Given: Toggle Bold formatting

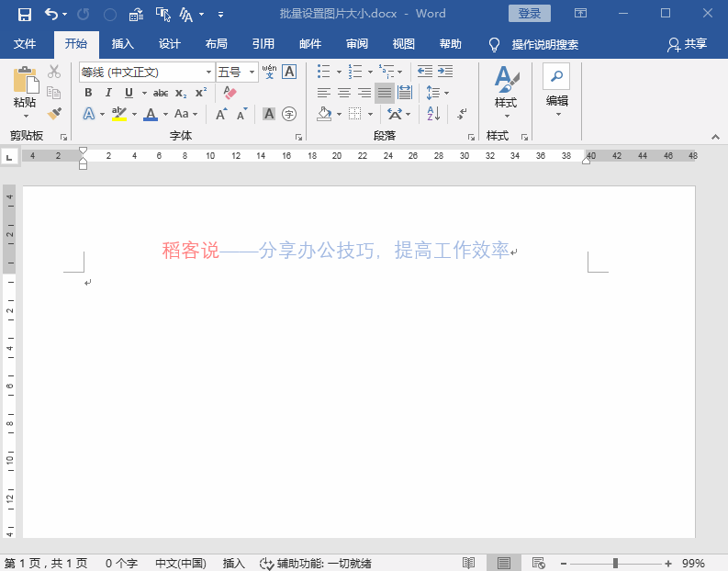Looking at the screenshot, I should [88, 93].
